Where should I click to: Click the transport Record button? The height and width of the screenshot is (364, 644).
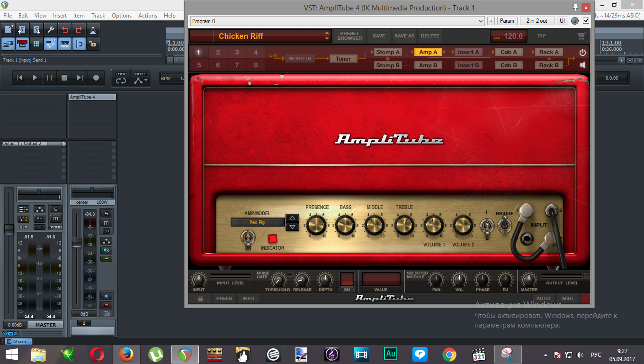(x=96, y=78)
